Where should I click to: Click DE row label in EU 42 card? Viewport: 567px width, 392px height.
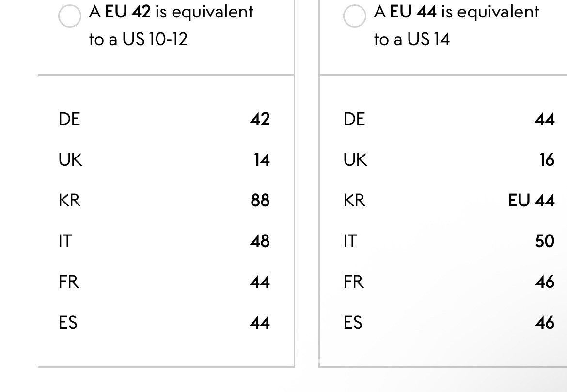(x=69, y=119)
